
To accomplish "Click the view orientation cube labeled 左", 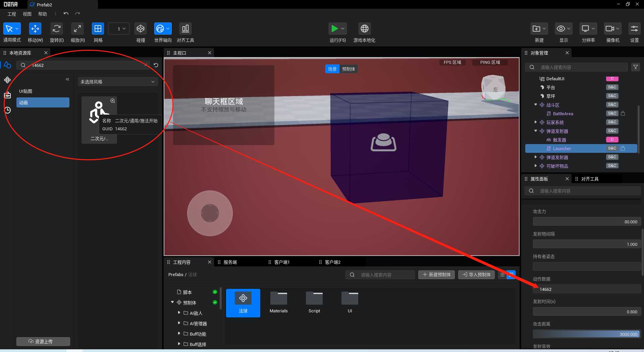I will point(493,87).
